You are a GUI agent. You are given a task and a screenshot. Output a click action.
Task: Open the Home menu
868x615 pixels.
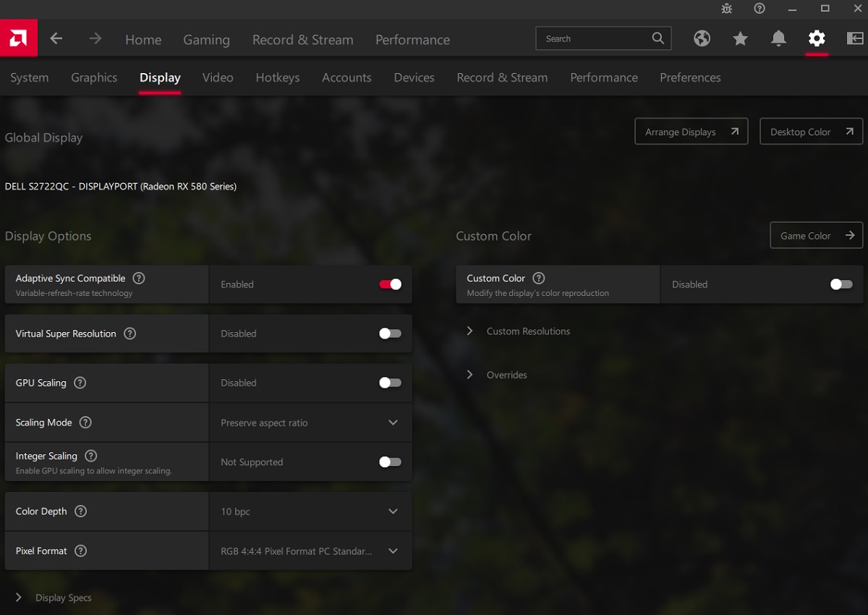(x=143, y=40)
